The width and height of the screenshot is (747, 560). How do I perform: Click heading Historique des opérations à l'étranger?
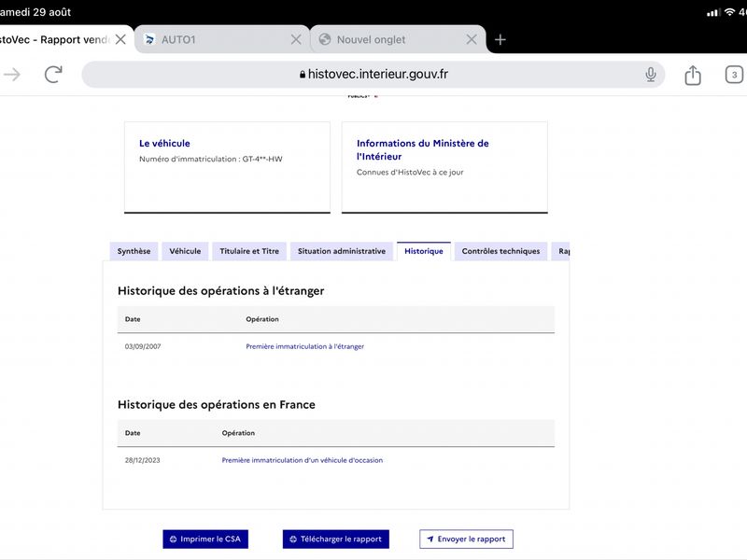221,291
